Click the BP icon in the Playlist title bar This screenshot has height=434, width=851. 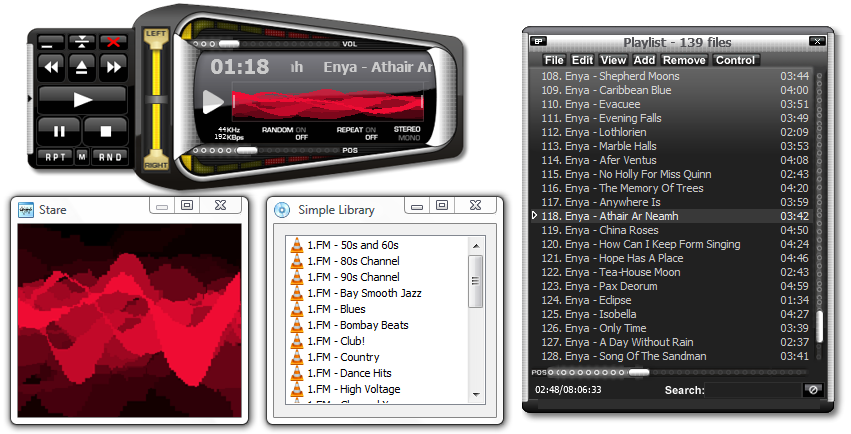pos(538,41)
